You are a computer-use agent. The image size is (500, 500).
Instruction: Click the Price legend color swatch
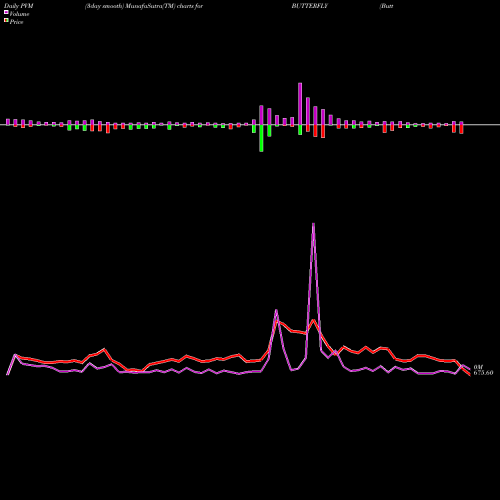coord(6,21)
